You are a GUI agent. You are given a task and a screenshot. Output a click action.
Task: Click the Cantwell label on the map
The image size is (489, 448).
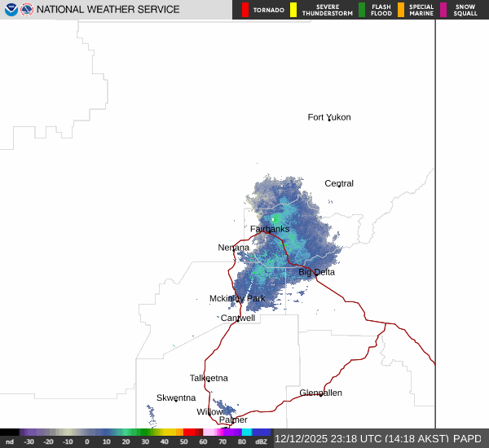(x=238, y=318)
